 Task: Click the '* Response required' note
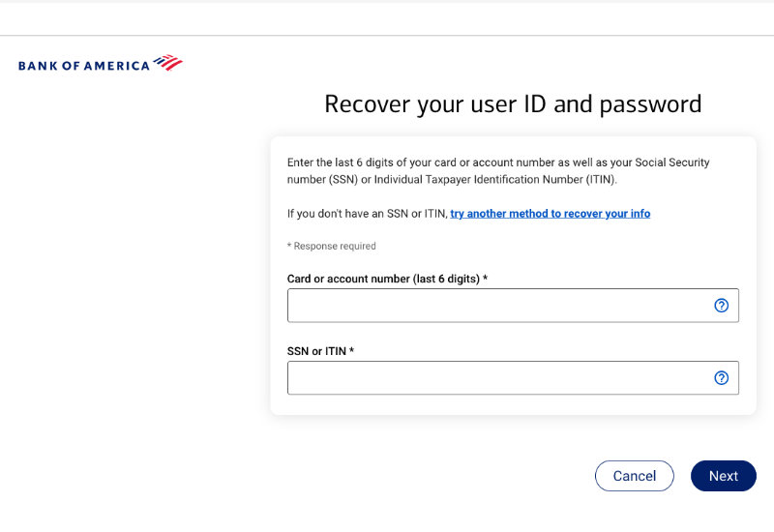[x=332, y=247]
